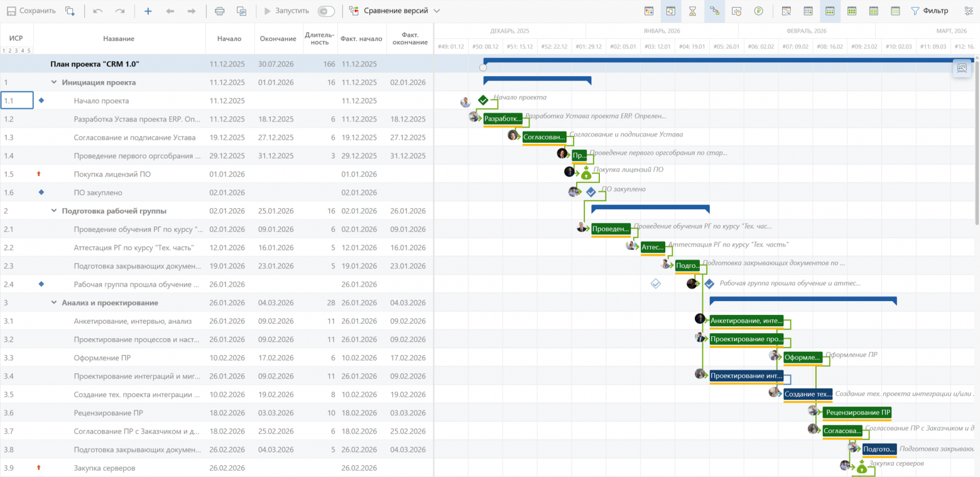Collapse the Анализ и проектирование group
980x477 pixels.
tap(54, 302)
